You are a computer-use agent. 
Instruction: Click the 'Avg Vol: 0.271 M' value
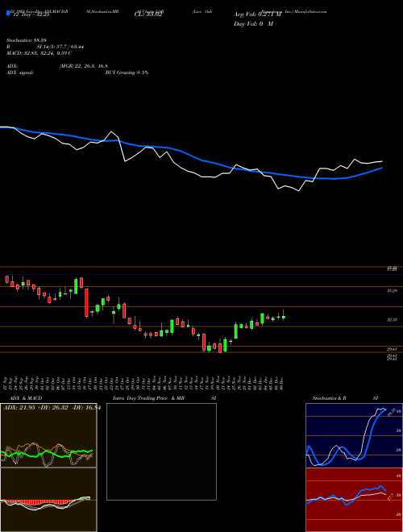257,15
